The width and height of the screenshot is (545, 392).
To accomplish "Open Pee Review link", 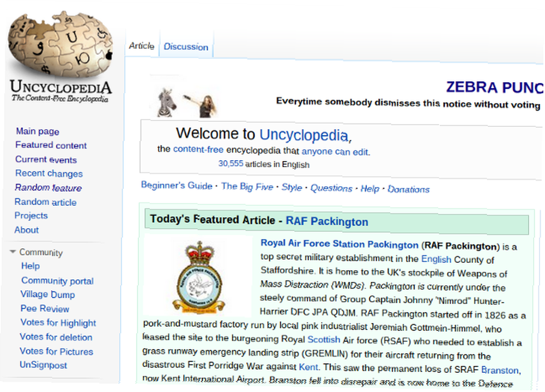I will pos(45,308).
